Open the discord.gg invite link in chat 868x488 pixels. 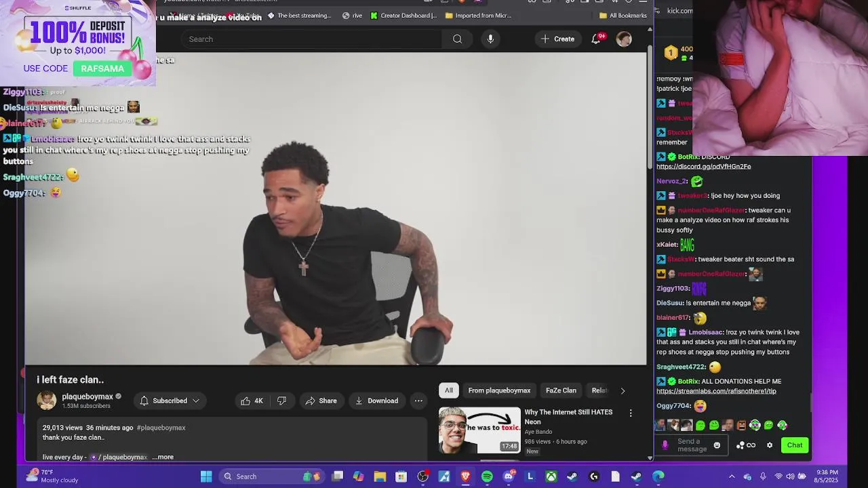coord(703,167)
